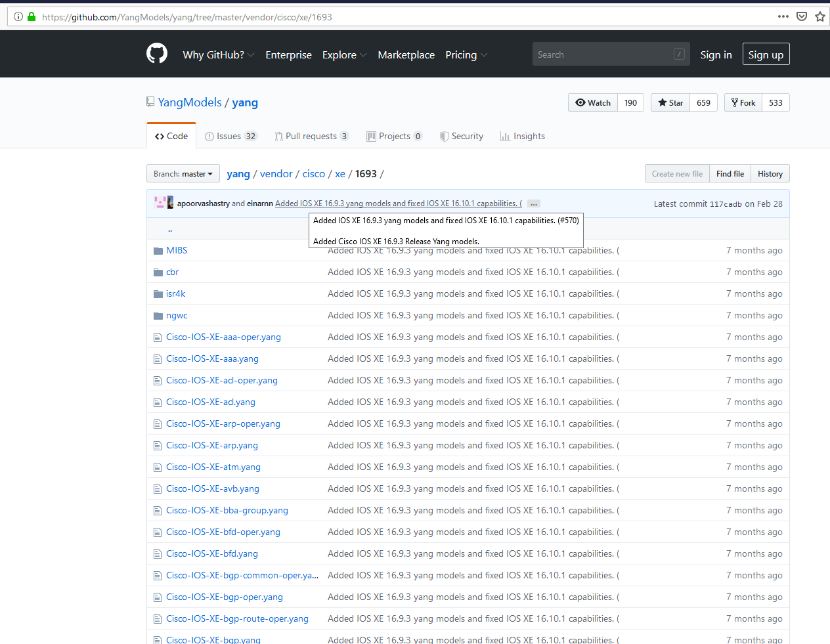The width and height of the screenshot is (830, 644).
Task: Click the Enterprise navigation link
Action: click(x=288, y=55)
